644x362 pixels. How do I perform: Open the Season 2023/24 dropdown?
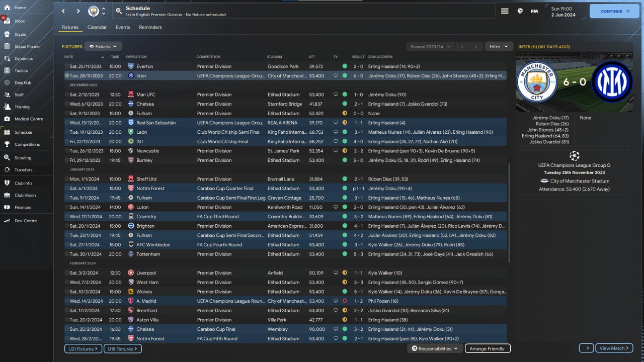click(431, 46)
